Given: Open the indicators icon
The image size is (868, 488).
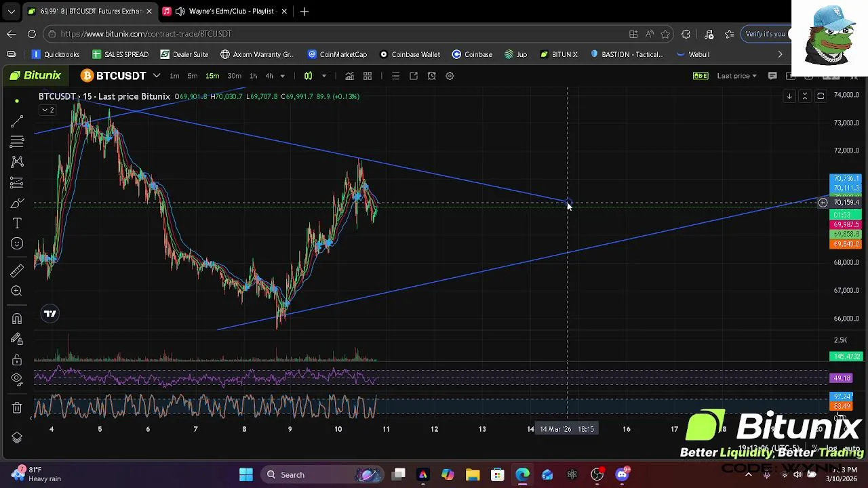Looking at the screenshot, I should [x=349, y=76].
